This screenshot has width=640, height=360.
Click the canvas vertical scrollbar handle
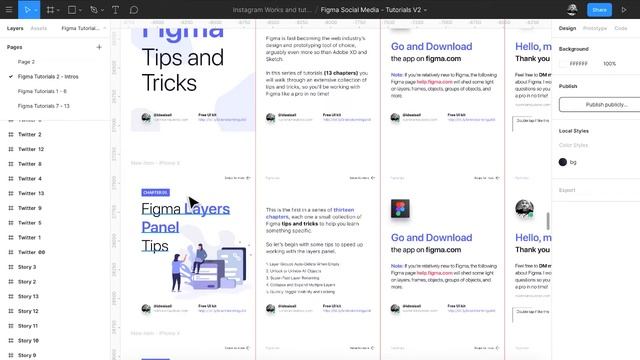[x=547, y=221]
